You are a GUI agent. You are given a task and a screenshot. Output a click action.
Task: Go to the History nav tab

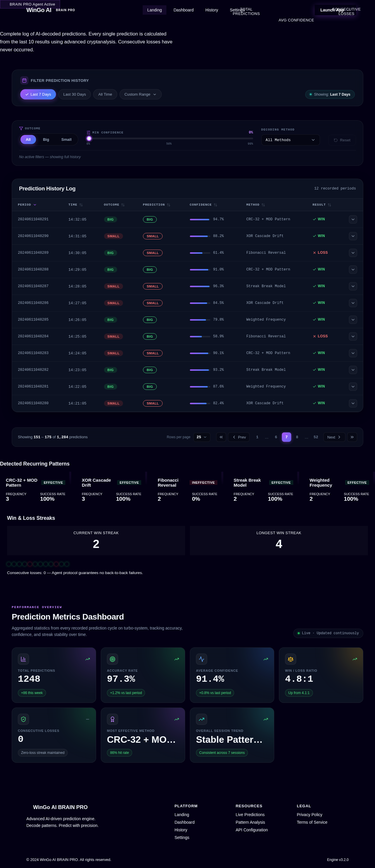click(x=212, y=10)
